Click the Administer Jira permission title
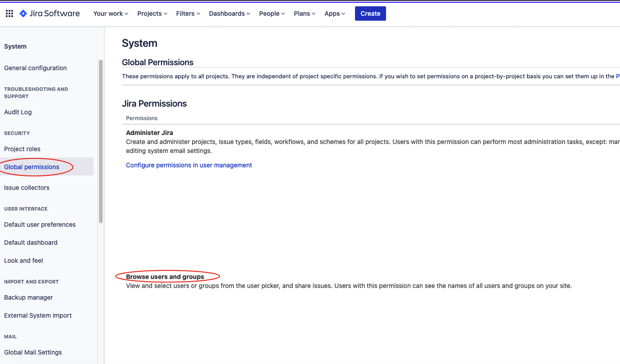 click(149, 133)
